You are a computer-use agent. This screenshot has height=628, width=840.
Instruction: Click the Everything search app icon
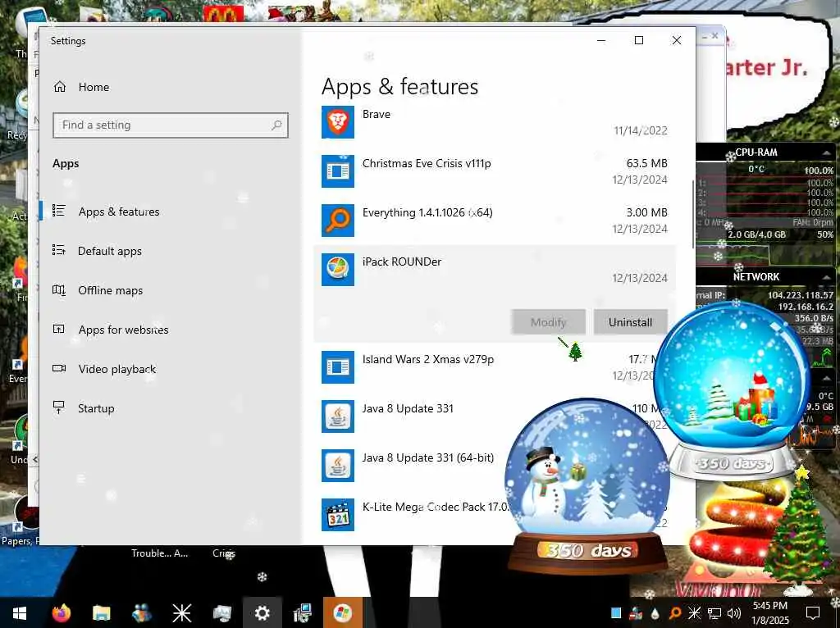pyautogui.click(x=337, y=221)
